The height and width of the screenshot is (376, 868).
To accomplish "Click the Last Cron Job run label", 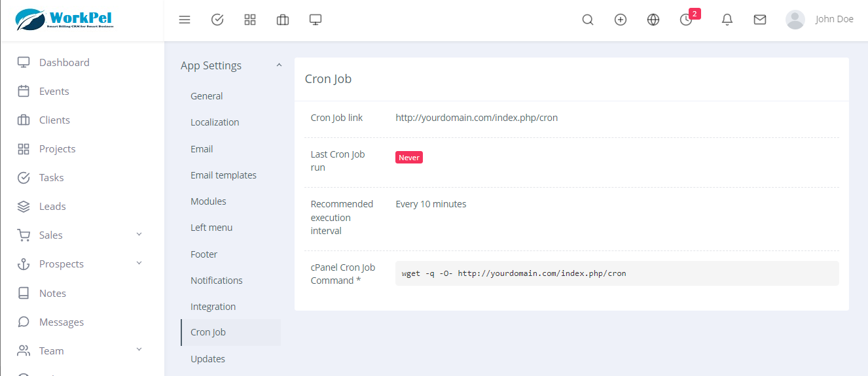I will pos(338,161).
